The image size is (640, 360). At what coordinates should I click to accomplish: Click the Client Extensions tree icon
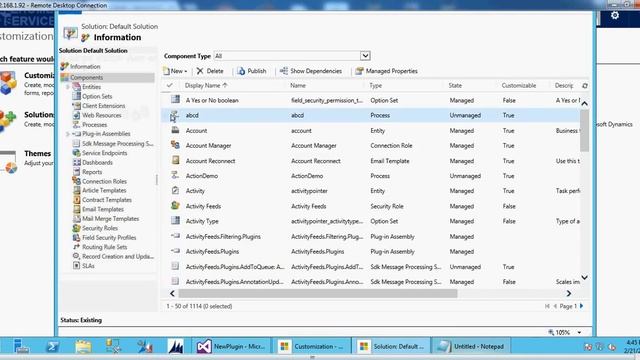point(76,105)
